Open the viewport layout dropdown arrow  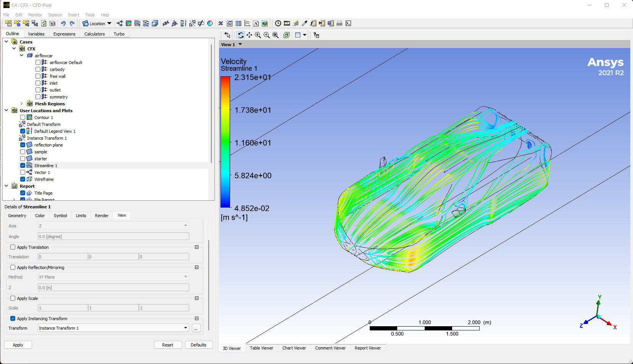[x=304, y=35]
